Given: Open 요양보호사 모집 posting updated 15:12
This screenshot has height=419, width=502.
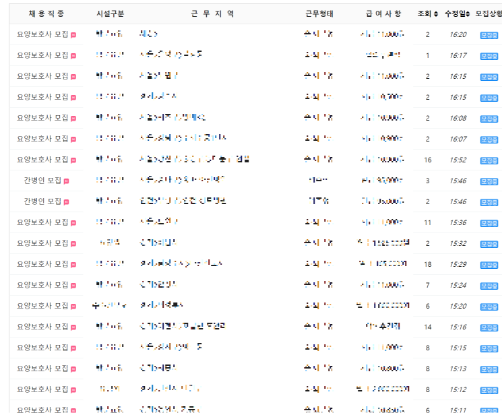Looking at the screenshot, I should click(x=43, y=389).
